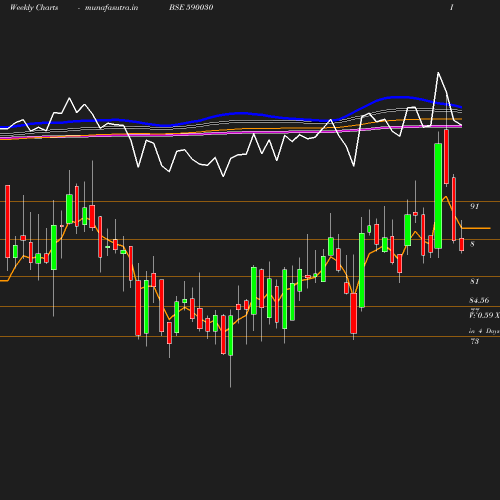Click the tallest green candlestick near right
The image size is (500, 500).
tap(438, 196)
